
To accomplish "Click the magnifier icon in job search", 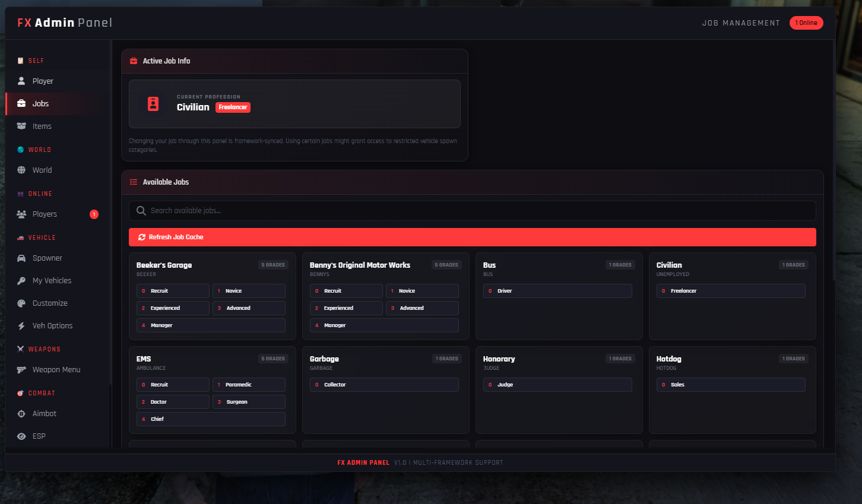I will (x=141, y=211).
